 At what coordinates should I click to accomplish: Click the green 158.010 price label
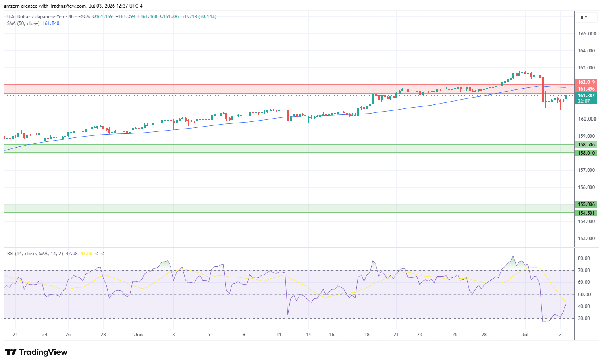tap(586, 153)
